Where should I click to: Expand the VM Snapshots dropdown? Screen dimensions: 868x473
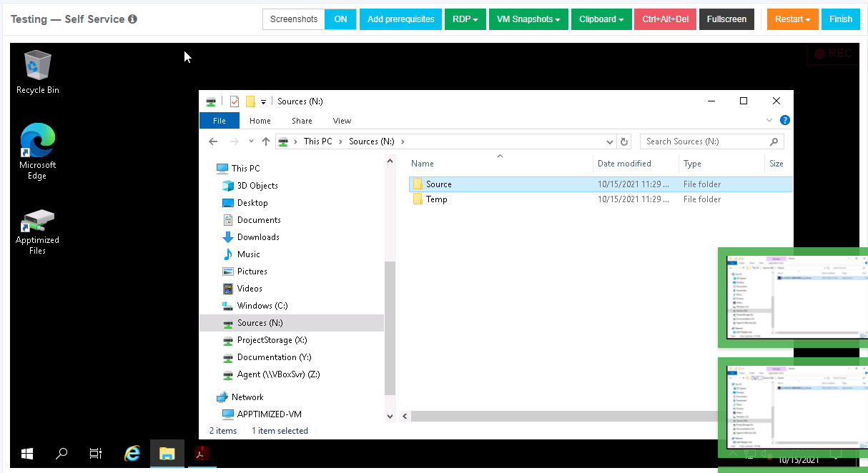click(x=528, y=19)
